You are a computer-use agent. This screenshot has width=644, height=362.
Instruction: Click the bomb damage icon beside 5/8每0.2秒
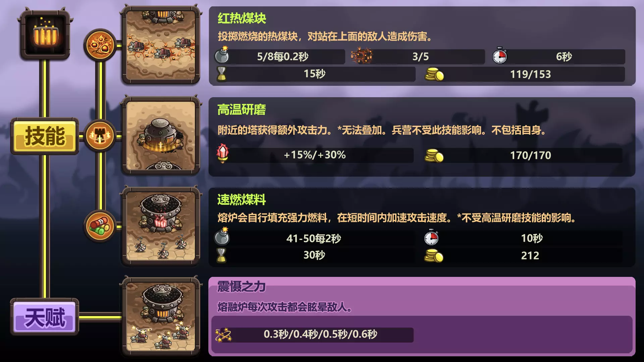[222, 55]
